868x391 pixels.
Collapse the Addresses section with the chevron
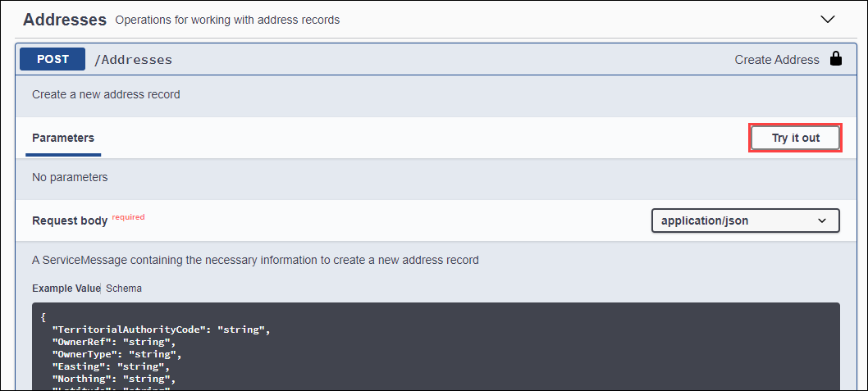827,20
